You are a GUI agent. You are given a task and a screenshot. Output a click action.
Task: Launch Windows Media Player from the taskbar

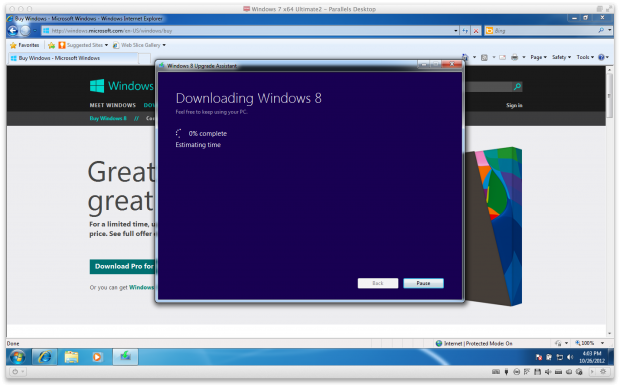[x=97, y=357]
